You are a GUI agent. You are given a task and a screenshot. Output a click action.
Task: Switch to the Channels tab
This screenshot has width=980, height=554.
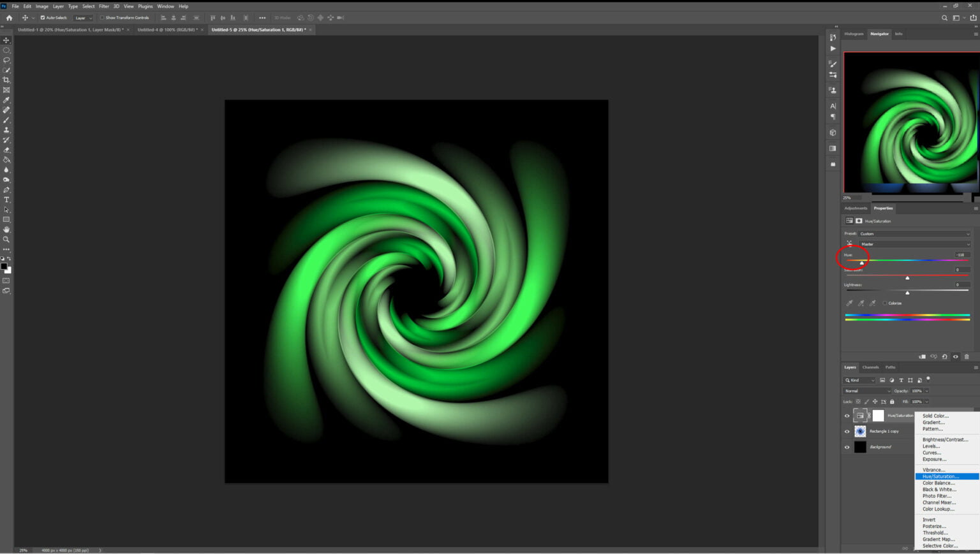[870, 367]
